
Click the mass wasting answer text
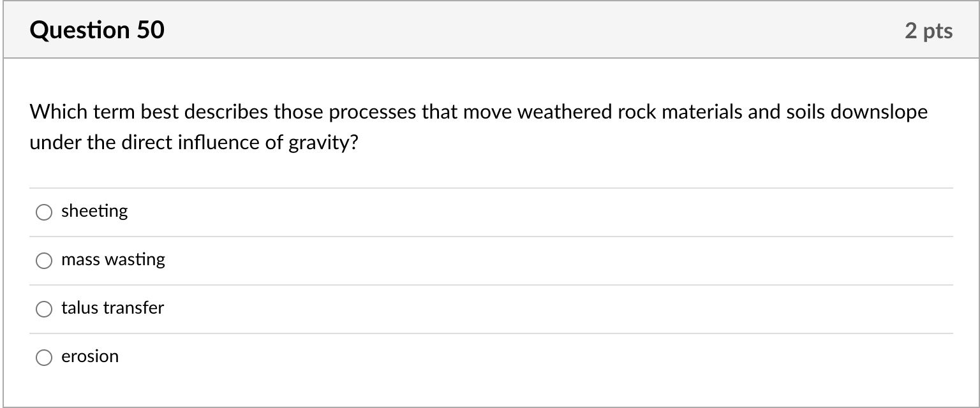[x=113, y=259]
